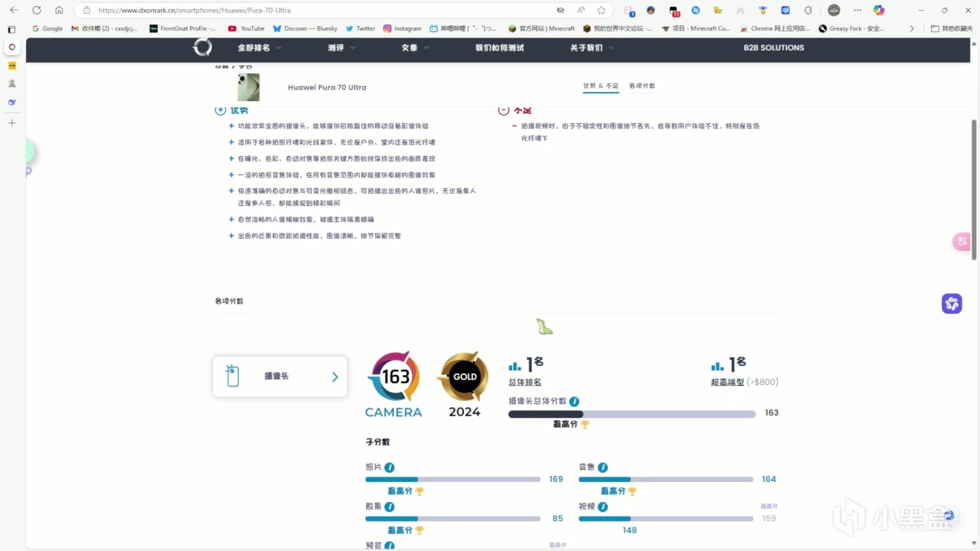Click the 子分数 heading
Viewport: 980px width, 551px height.
click(377, 442)
